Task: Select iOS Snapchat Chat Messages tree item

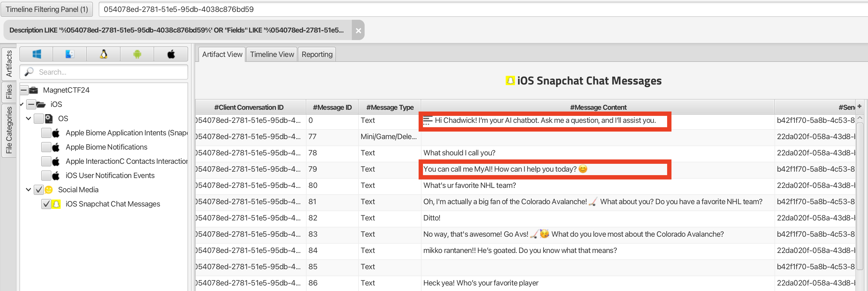Action: point(113,204)
